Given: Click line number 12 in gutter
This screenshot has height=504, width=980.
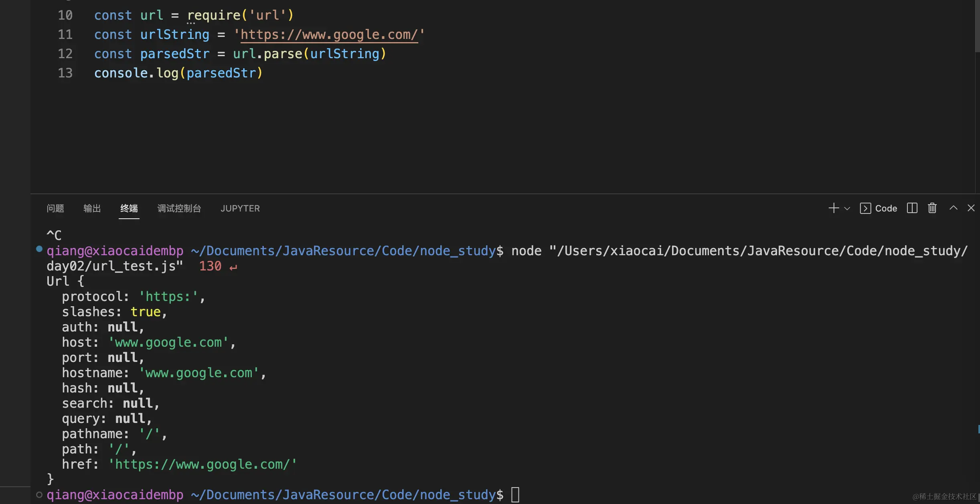Looking at the screenshot, I should (65, 54).
